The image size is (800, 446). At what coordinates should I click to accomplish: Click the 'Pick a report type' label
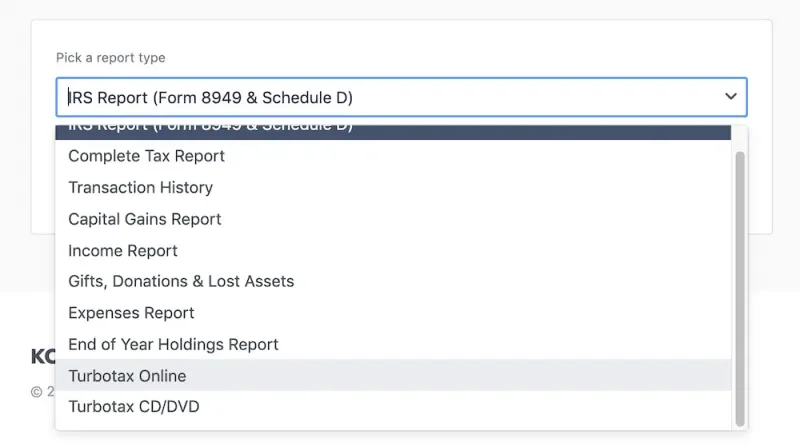coord(111,58)
